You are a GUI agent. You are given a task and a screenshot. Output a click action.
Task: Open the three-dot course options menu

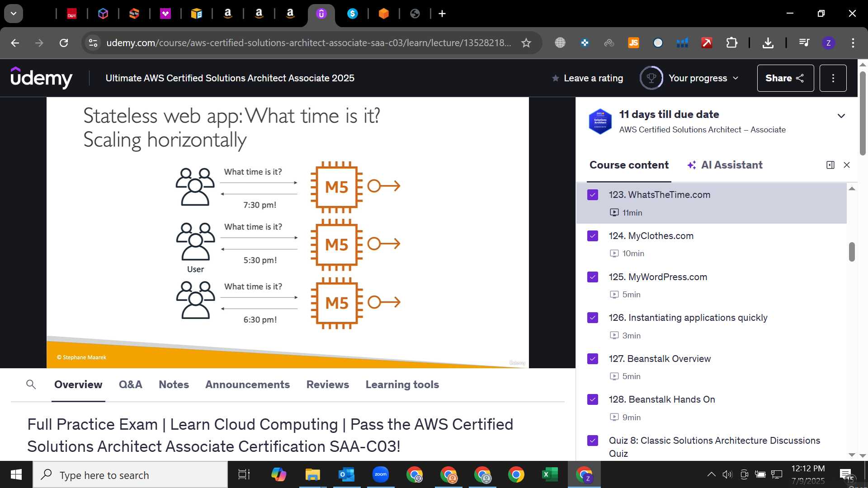click(x=833, y=78)
